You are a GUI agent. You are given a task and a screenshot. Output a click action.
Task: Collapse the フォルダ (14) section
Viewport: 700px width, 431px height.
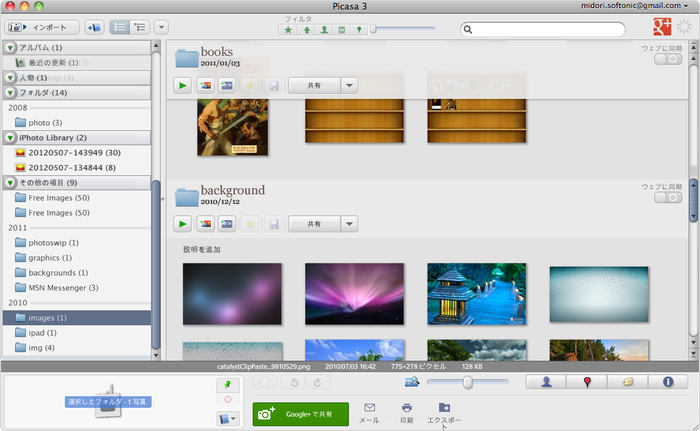pyautogui.click(x=10, y=93)
